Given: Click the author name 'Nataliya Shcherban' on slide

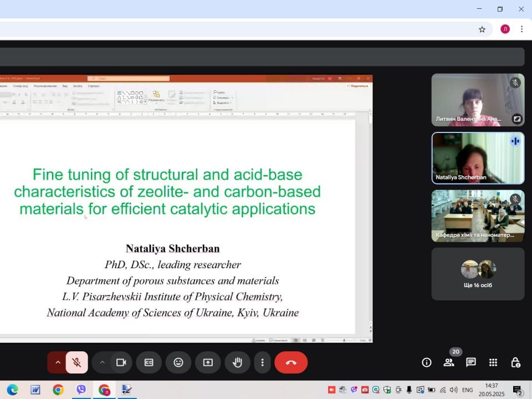Looking at the screenshot, I should [173, 248].
